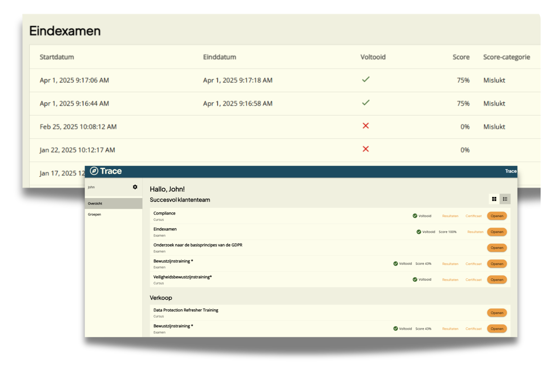This screenshot has width=555, height=392.
Task: Select Groepen in the sidebar
Action: [94, 214]
